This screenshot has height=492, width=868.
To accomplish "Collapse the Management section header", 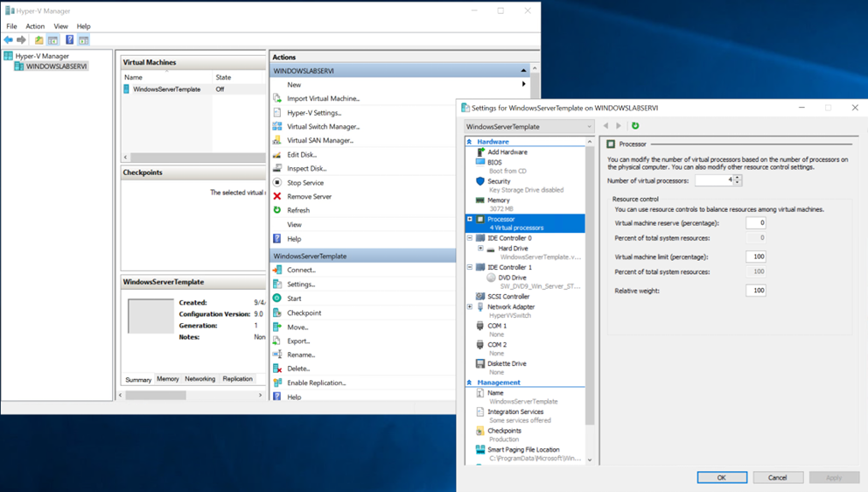I will [x=469, y=383].
